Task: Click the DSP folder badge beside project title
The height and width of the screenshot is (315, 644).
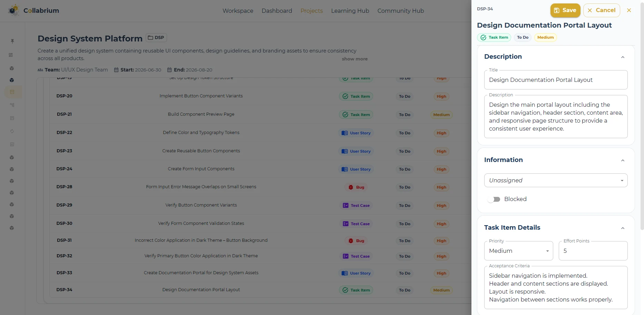Action: click(156, 38)
